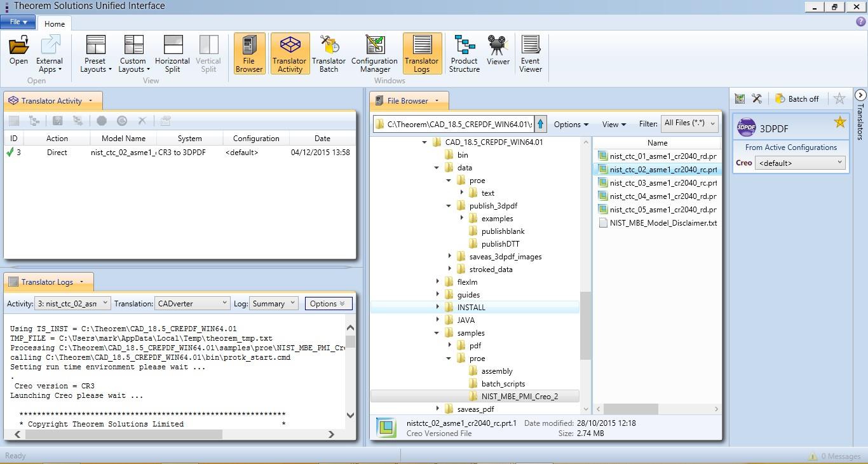Open the External Apps dropdown
This screenshot has width=868, height=464.
[x=50, y=54]
